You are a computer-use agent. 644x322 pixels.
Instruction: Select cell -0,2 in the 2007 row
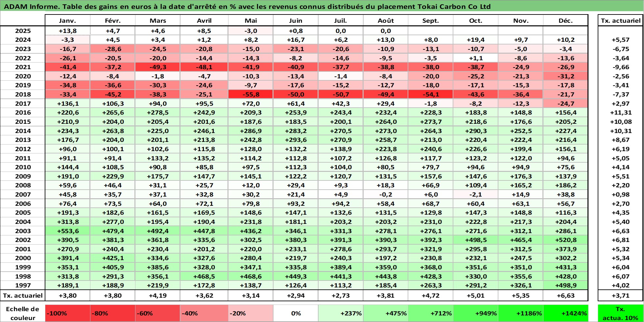coord(386,195)
